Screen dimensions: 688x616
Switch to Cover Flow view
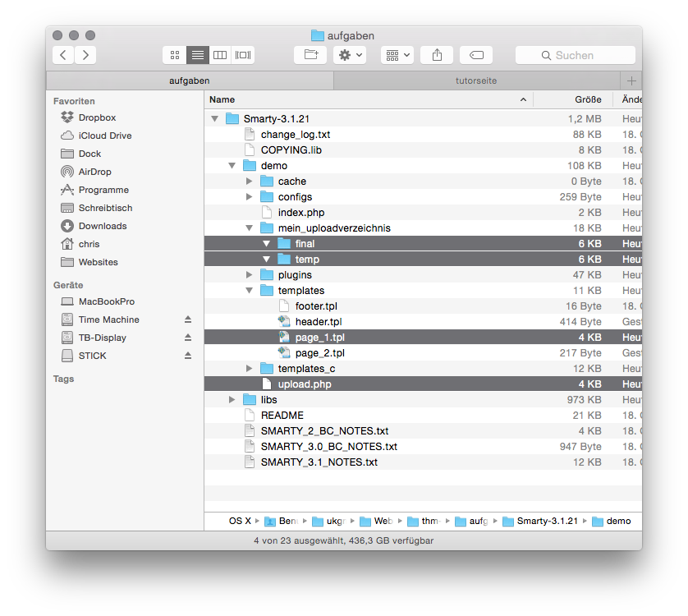click(243, 55)
